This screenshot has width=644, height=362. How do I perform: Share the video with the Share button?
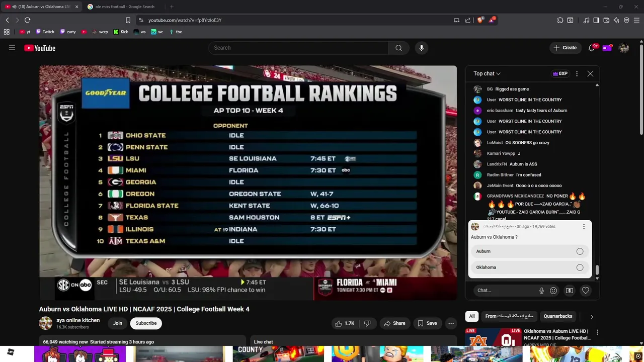pos(394,323)
